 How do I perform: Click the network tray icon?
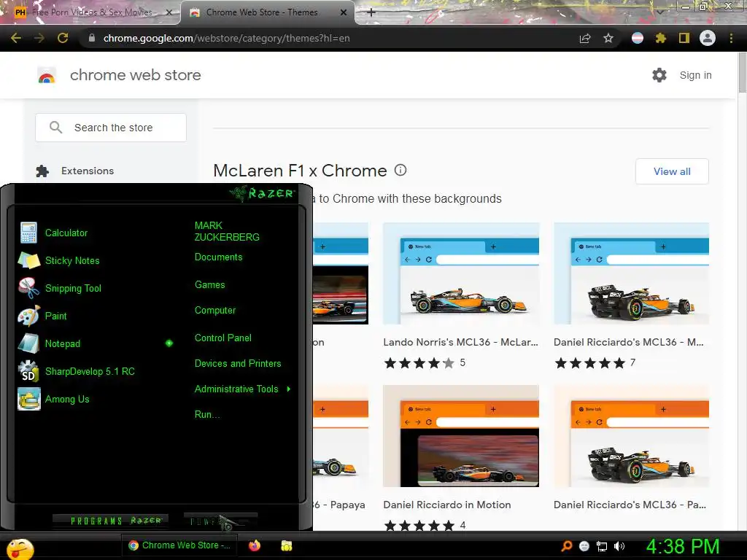coord(602,546)
